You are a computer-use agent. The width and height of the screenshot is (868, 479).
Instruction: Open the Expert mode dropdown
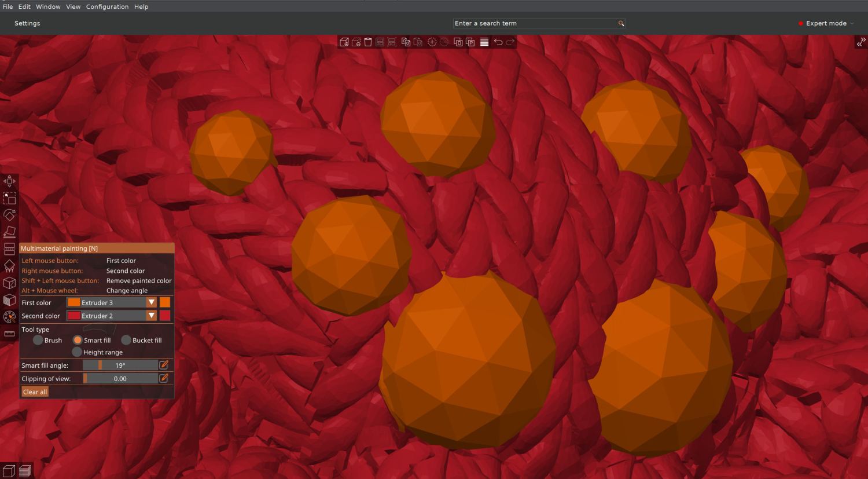tap(826, 24)
